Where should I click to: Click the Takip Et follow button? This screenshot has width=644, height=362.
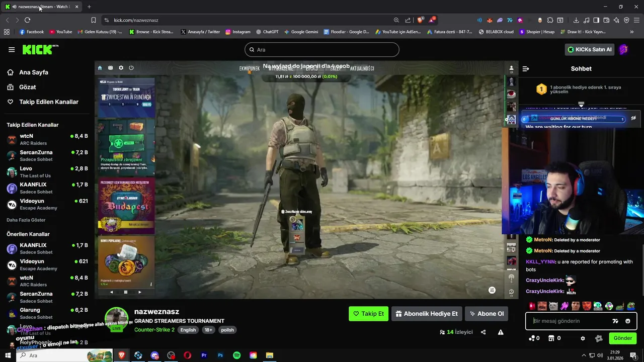(x=368, y=314)
